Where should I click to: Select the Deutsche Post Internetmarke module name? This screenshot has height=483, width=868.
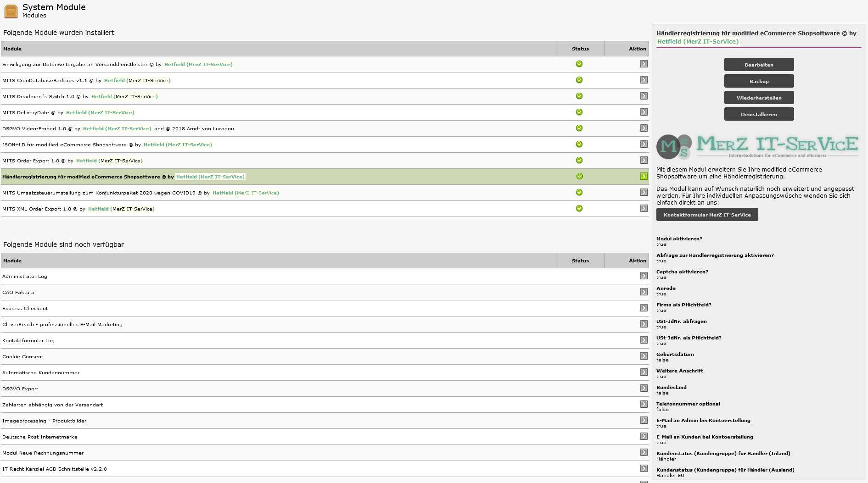point(40,437)
